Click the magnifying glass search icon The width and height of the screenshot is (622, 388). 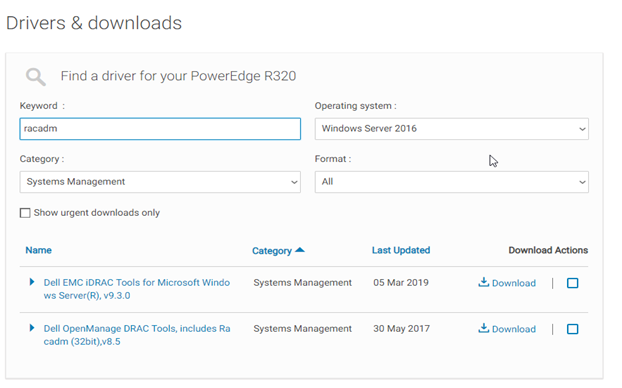36,77
